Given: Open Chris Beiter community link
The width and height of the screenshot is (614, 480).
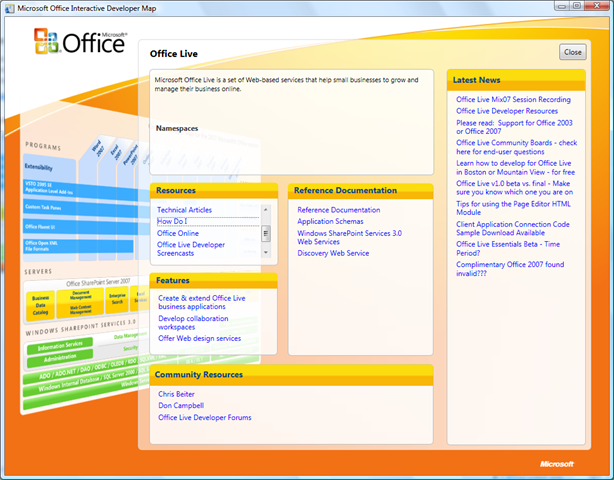Looking at the screenshot, I should tap(176, 394).
